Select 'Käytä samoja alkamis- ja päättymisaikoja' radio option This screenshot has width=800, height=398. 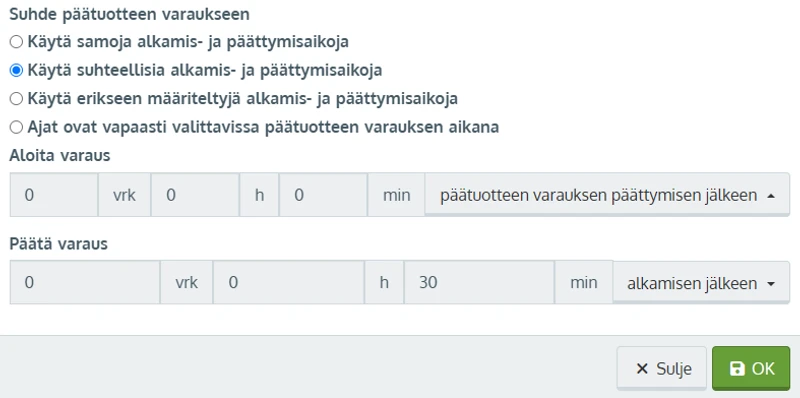tap(16, 42)
